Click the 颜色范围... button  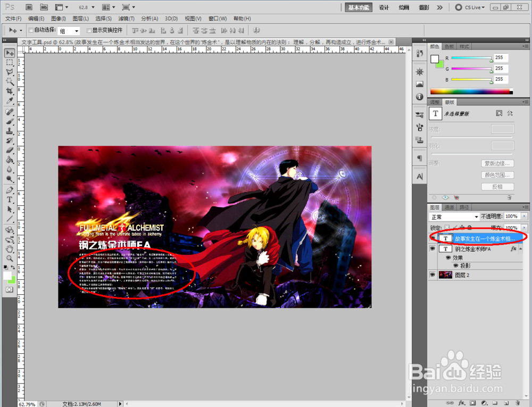point(497,175)
